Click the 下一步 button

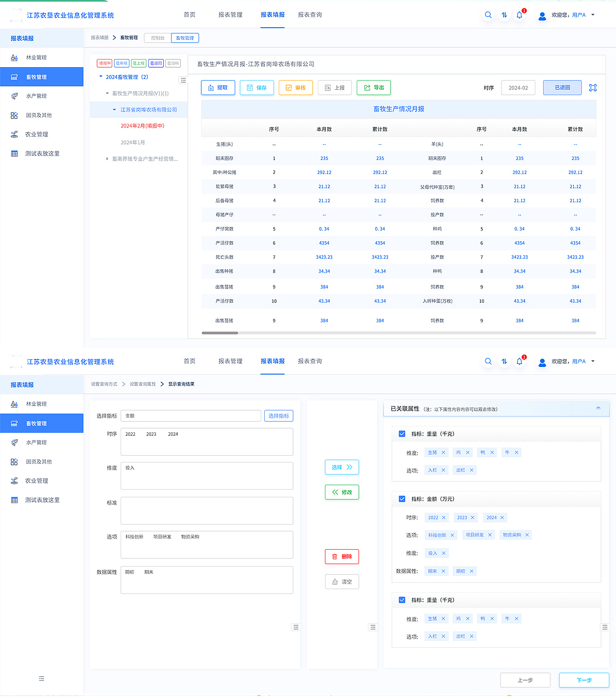(584, 680)
